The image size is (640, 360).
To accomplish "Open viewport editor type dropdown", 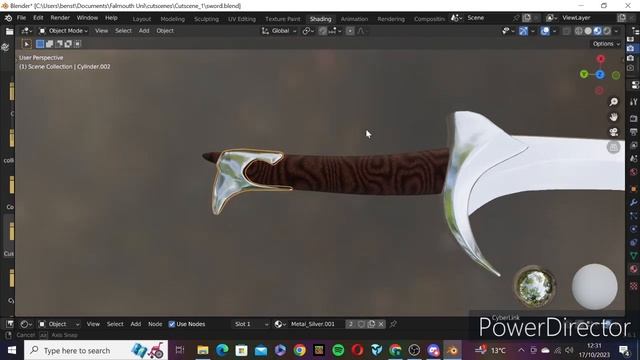I will click(x=27, y=31).
